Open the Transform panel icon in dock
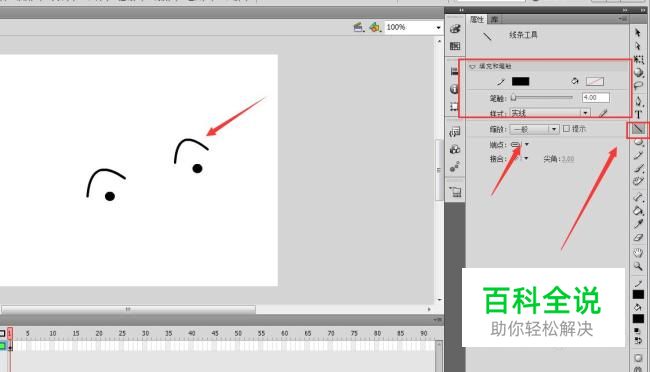Screen dimensions: 650x372 (x=454, y=107)
